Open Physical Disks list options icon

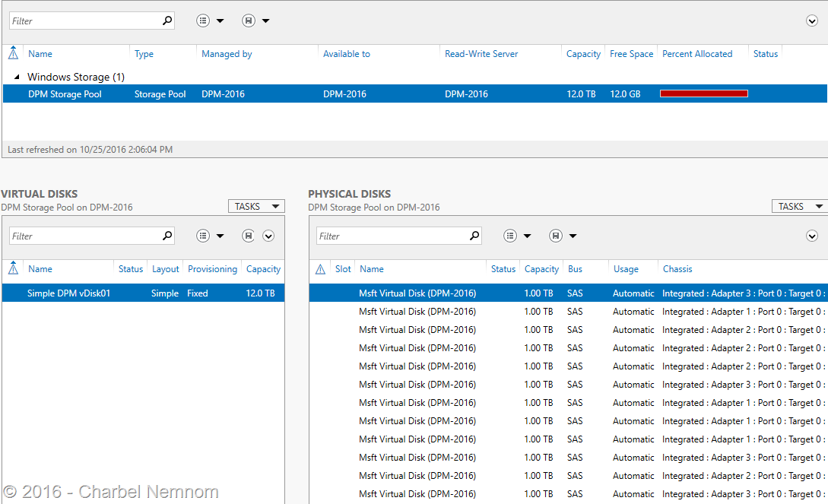click(x=509, y=236)
